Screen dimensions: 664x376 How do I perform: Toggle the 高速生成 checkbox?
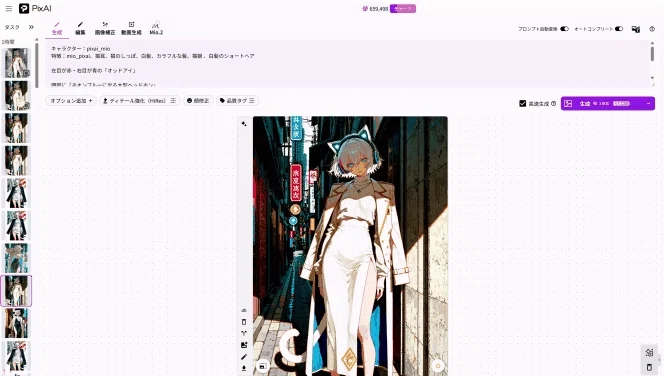(523, 103)
